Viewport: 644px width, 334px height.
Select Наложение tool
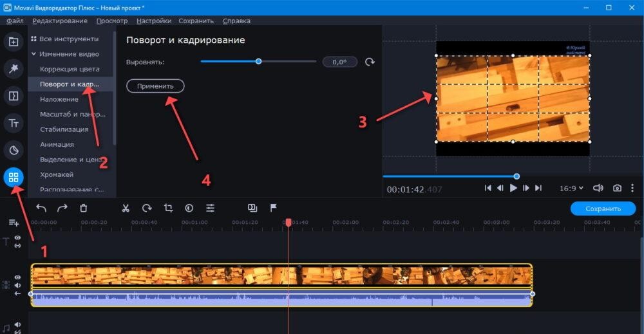pyautogui.click(x=59, y=99)
